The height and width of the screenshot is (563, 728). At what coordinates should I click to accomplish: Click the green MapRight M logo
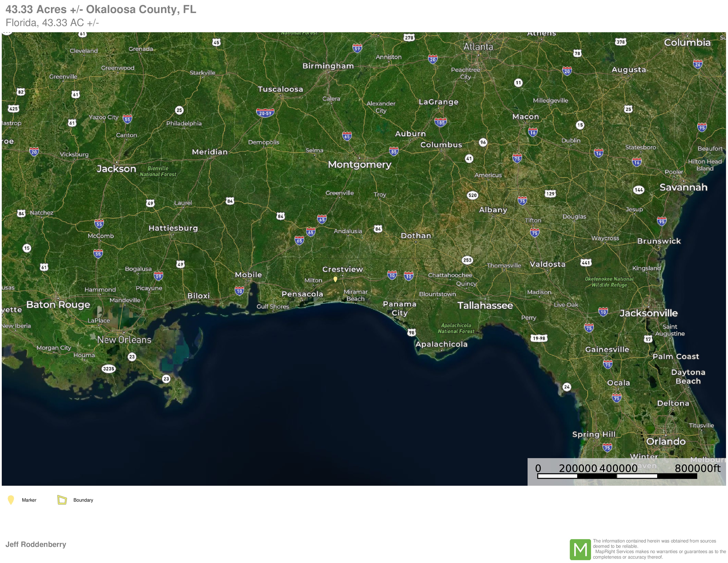(x=580, y=549)
